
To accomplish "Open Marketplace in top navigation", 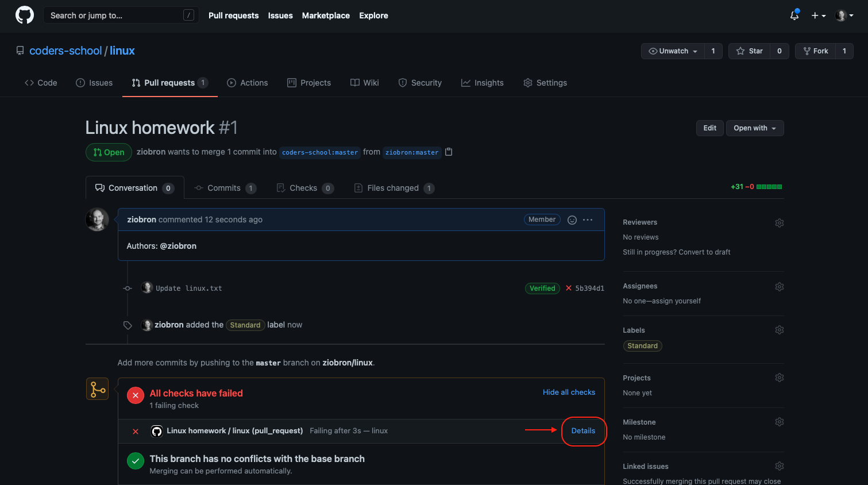I will 326,16.
